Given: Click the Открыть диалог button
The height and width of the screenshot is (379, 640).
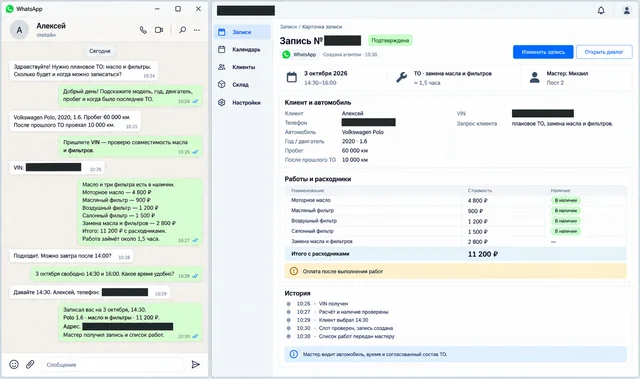Looking at the screenshot, I should click(x=604, y=52).
